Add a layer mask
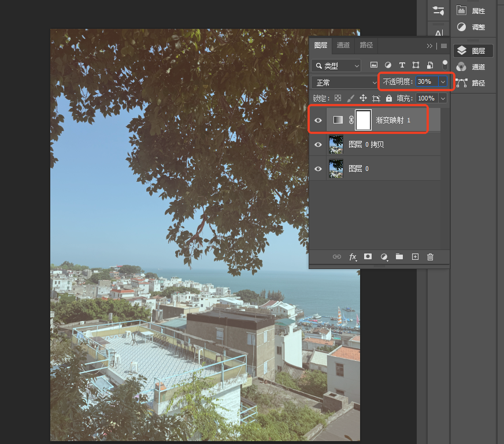This screenshot has height=444, width=504. pos(368,256)
